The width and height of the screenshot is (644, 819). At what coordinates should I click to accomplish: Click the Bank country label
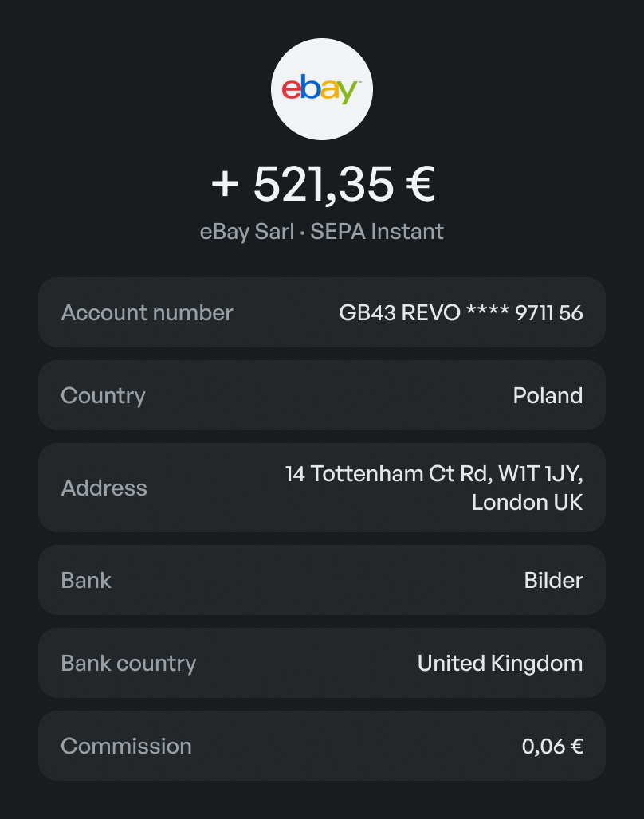tap(128, 663)
